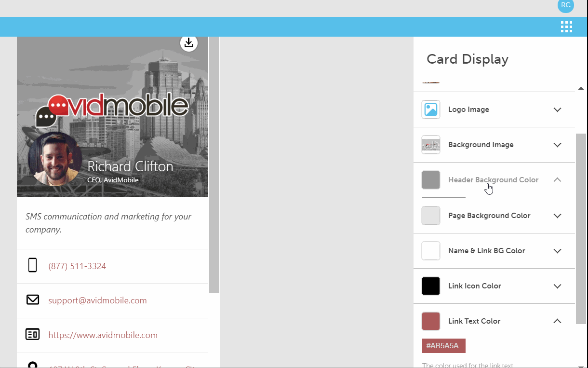
Task: Click the Name & Link BG Color label
Action: [x=487, y=251]
